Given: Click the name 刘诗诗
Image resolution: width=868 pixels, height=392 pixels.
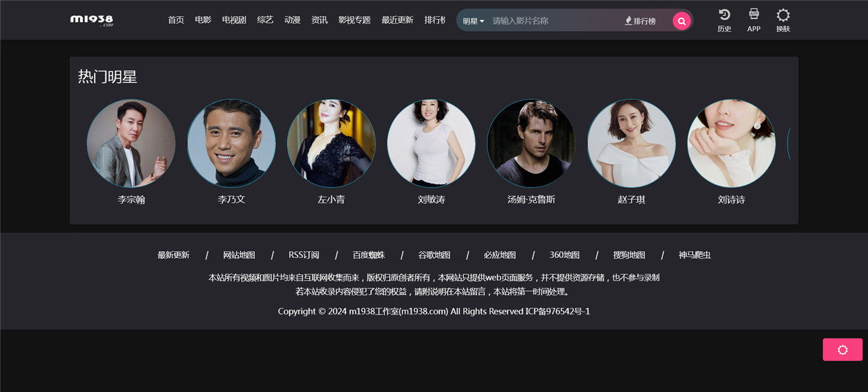Looking at the screenshot, I should tap(732, 200).
